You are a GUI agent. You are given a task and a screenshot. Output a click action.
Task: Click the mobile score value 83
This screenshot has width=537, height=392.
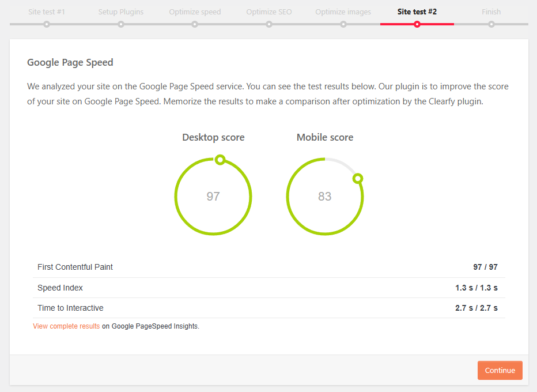(325, 197)
